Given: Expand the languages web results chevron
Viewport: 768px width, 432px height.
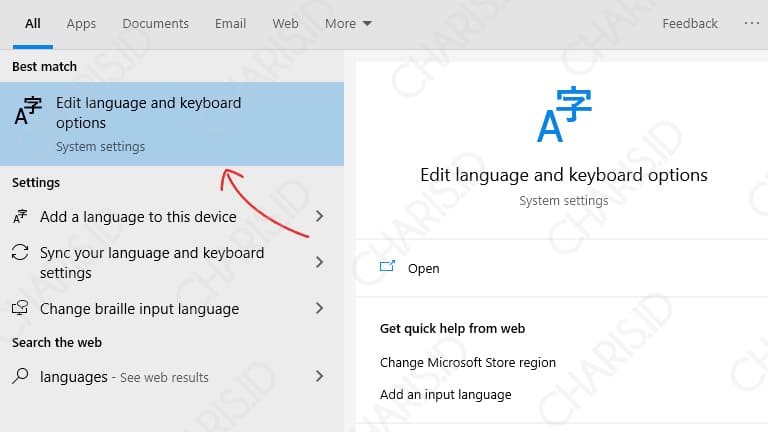Looking at the screenshot, I should (319, 376).
